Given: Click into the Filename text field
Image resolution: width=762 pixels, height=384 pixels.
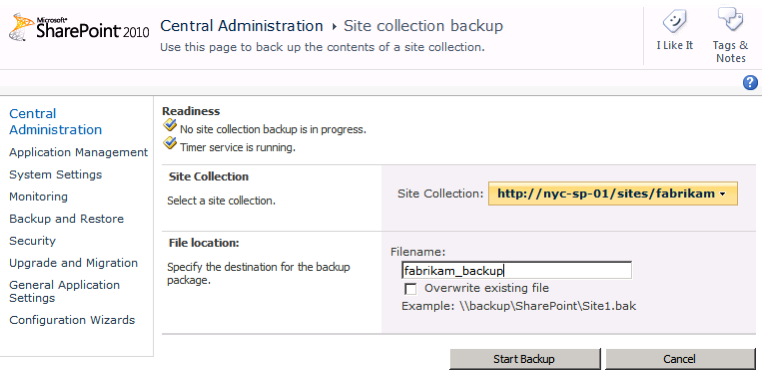Looking at the screenshot, I should (x=517, y=270).
